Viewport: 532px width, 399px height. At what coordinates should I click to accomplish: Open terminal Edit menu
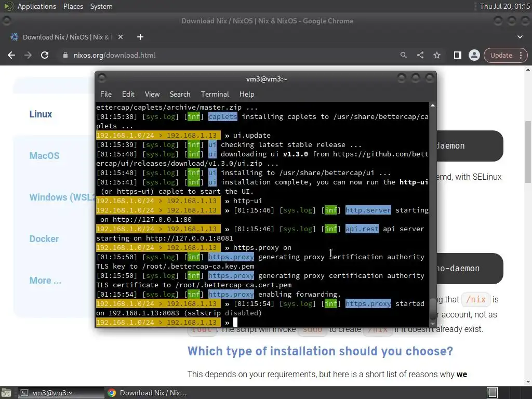click(x=128, y=95)
